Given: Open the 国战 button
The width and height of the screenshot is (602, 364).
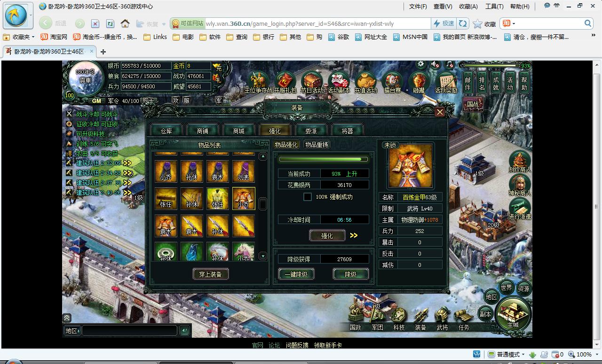Looking at the screenshot, I should 473,104.
